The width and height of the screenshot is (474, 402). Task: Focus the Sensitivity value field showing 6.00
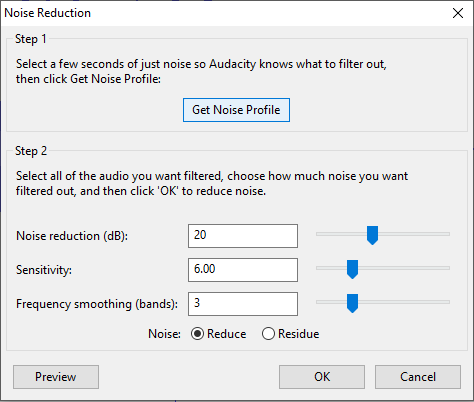[243, 270]
